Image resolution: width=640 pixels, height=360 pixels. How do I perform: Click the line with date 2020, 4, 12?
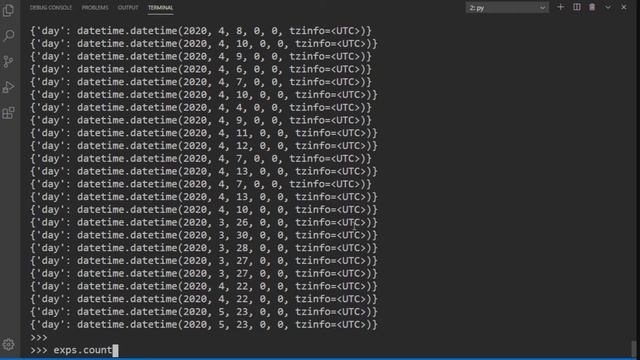click(x=204, y=146)
